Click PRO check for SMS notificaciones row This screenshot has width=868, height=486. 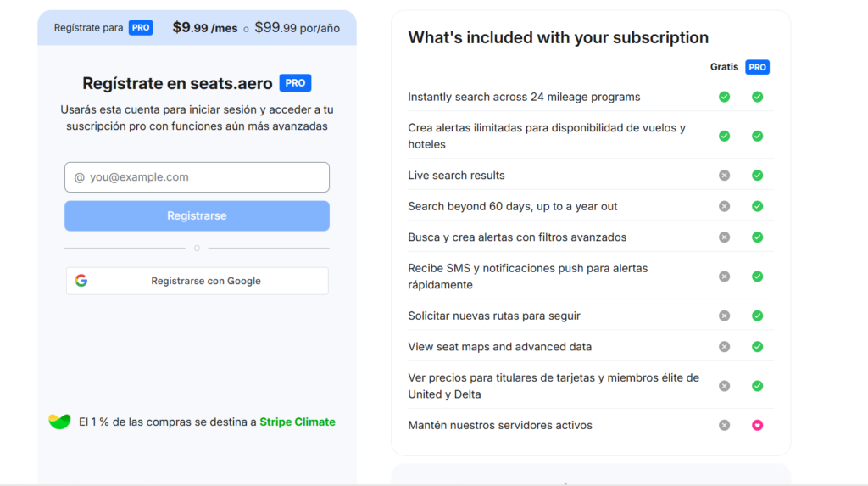[757, 277]
